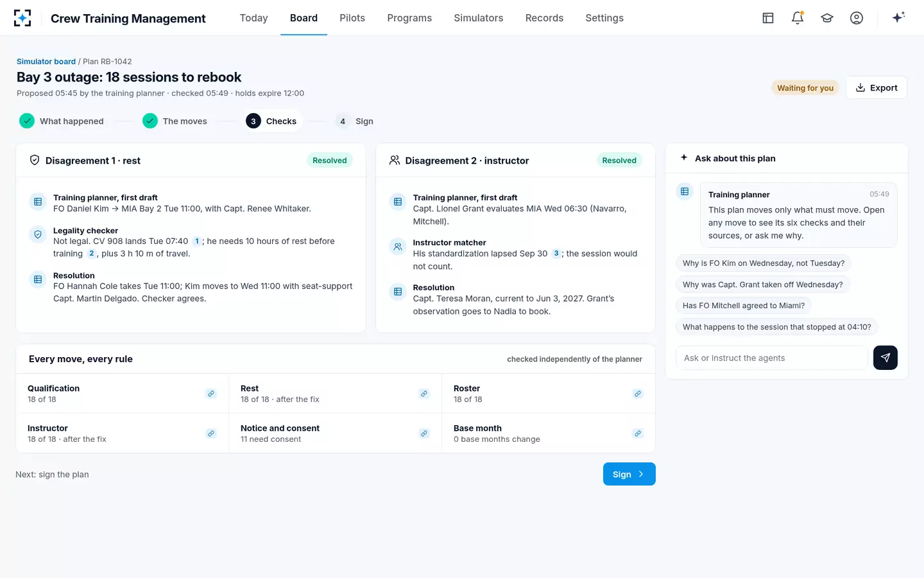Click the '11 need consent' text
The image size is (924, 578).
point(271,439)
